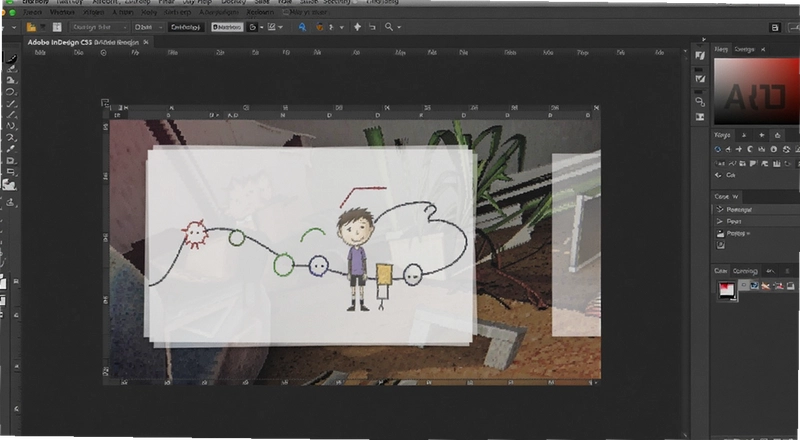This screenshot has width=800, height=440.
Task: Click the orange folder icon in the toolbar
Action: point(32,27)
